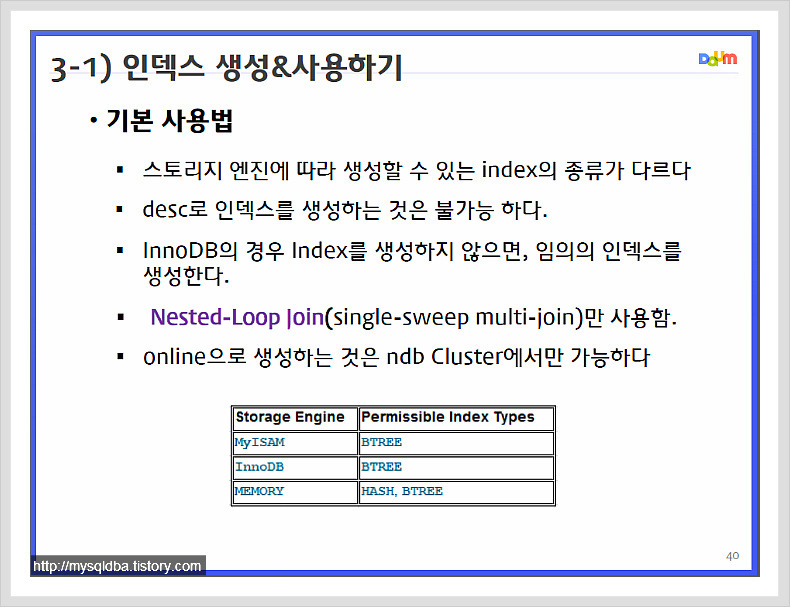Image resolution: width=790 pixels, height=607 pixels.
Task: Click the 'Storage Engine' table header
Action: click(295, 418)
